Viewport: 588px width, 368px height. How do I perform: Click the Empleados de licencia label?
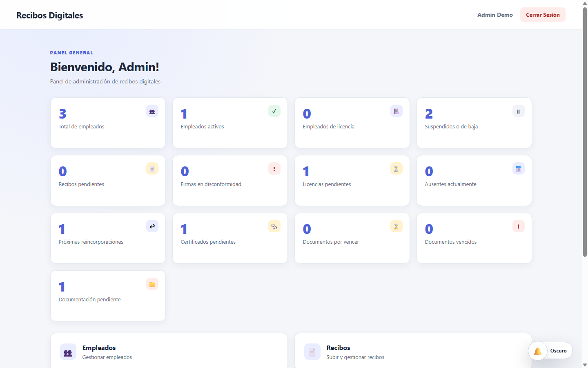coord(328,127)
